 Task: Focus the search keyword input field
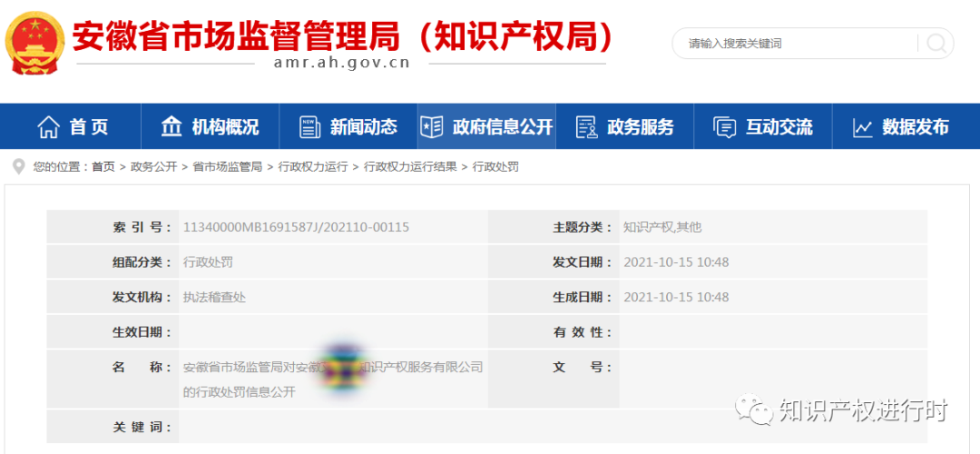(797, 44)
